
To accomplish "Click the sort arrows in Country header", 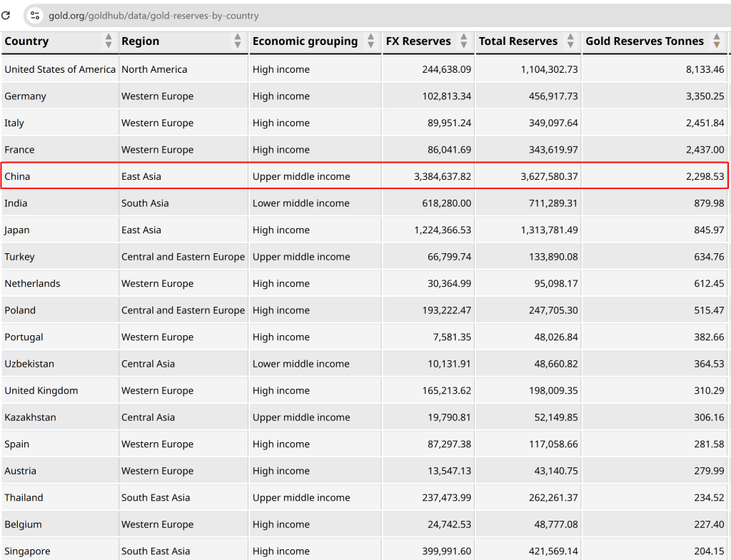I will tap(109, 41).
